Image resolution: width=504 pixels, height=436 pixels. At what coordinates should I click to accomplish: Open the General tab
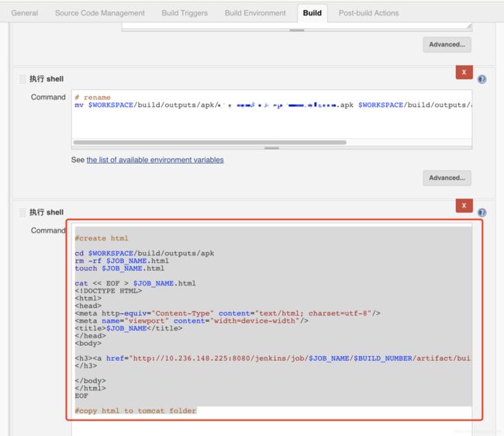point(25,13)
